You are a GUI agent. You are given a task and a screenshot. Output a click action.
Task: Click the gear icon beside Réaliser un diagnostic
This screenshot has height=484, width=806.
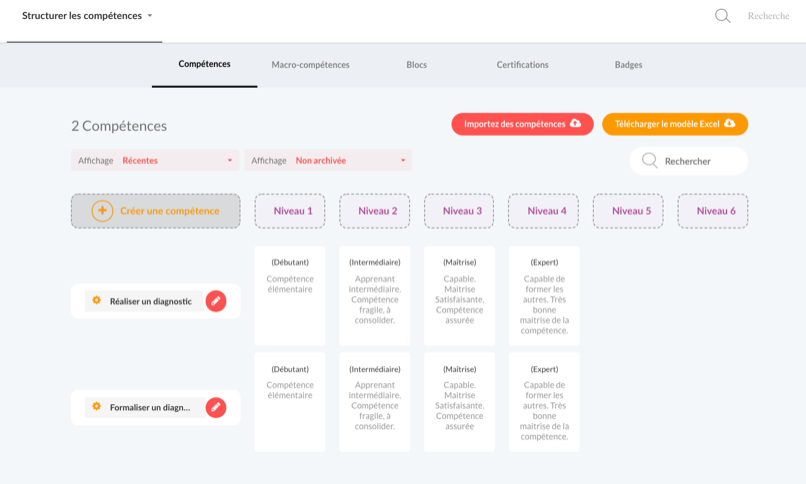click(96, 300)
